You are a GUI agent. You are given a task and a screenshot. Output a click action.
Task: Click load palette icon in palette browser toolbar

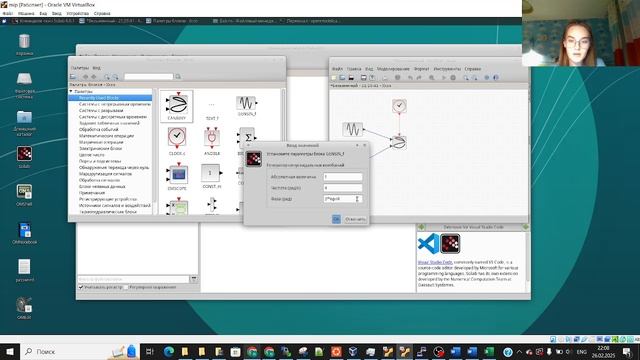click(x=73, y=77)
